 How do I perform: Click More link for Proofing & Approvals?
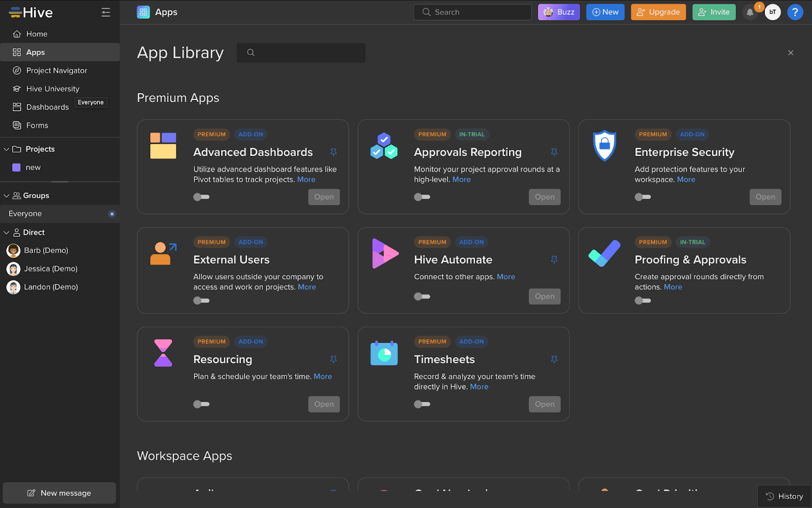click(x=673, y=287)
